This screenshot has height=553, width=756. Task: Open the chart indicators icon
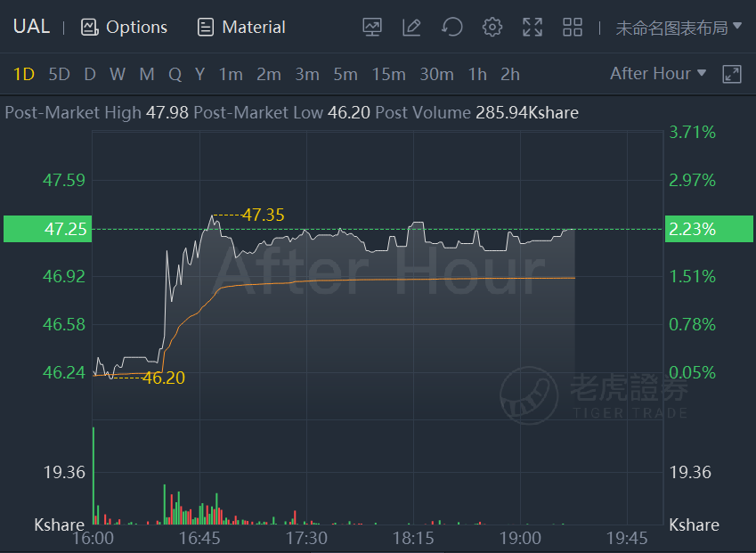point(372,28)
